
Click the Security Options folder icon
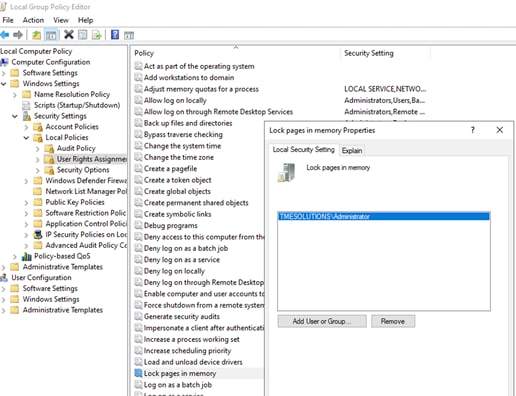pyautogui.click(x=49, y=170)
